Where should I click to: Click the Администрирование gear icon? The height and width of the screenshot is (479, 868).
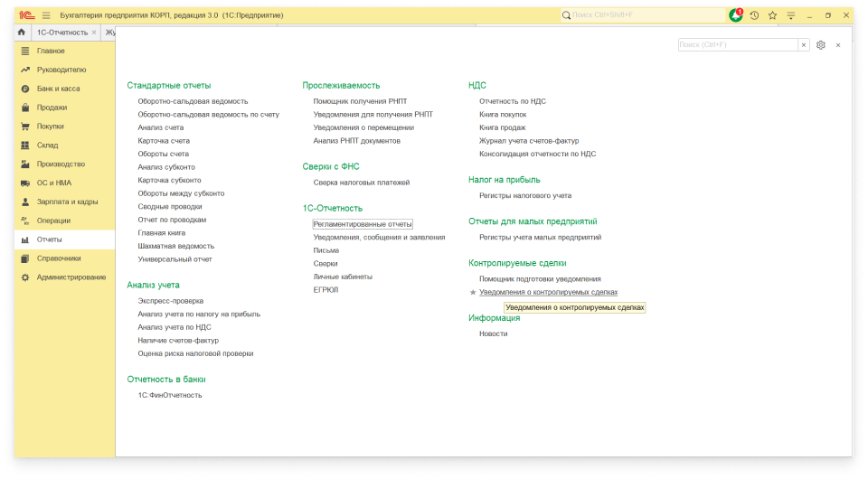pos(25,277)
